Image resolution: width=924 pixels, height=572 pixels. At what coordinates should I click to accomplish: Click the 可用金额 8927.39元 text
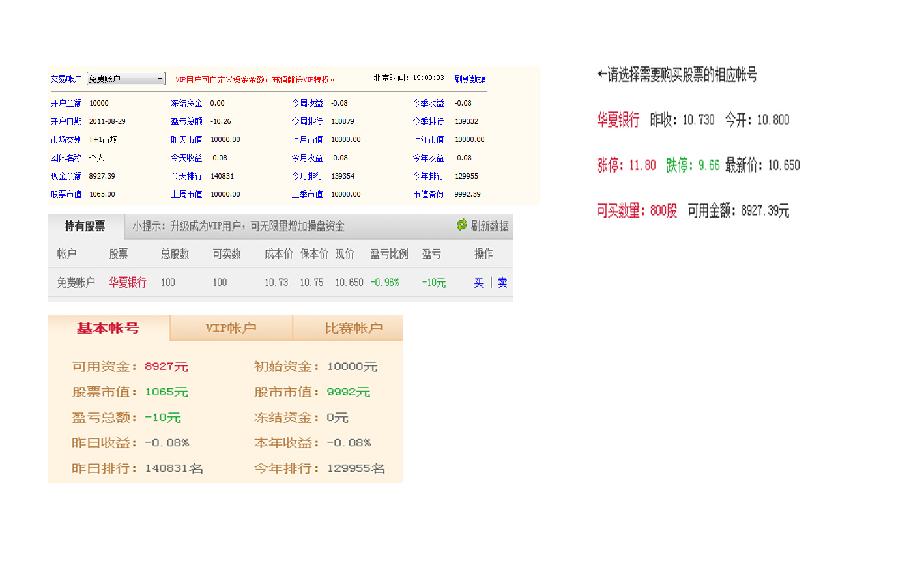[738, 210]
